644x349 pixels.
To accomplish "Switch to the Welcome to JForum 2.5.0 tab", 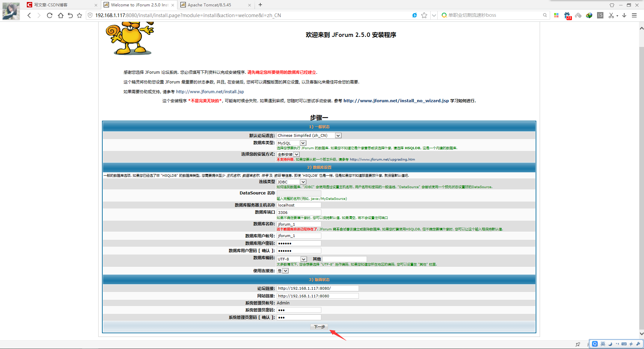I will coord(139,5).
